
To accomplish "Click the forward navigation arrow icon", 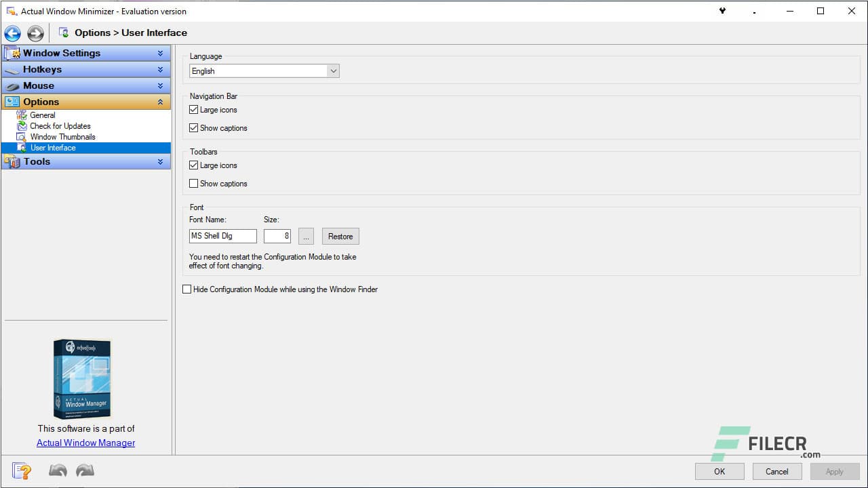I will (x=35, y=33).
